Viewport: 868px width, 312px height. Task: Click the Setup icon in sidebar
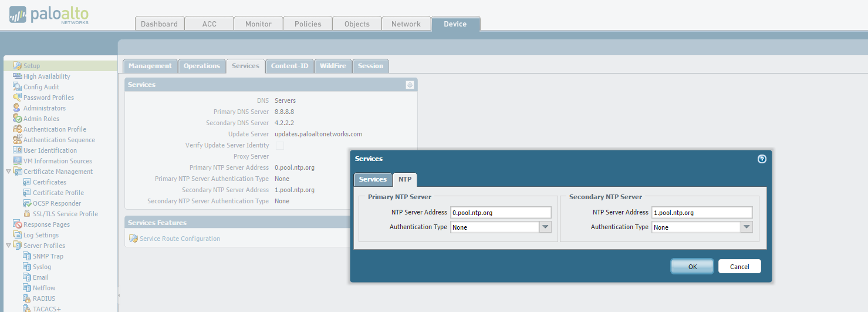[18, 66]
